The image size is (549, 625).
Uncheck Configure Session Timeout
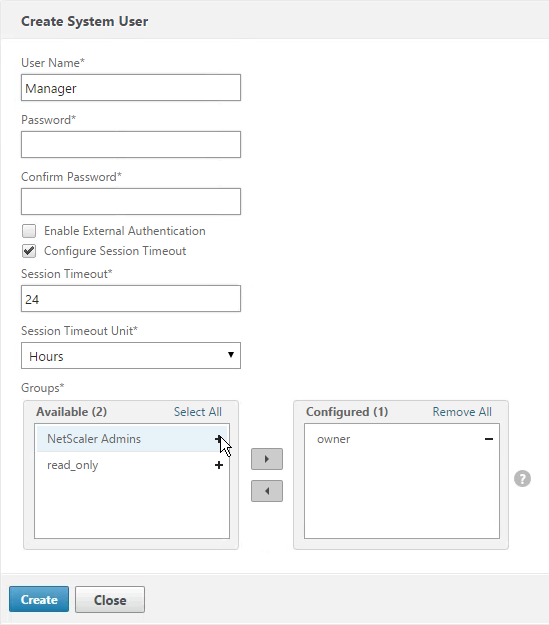pyautogui.click(x=29, y=251)
